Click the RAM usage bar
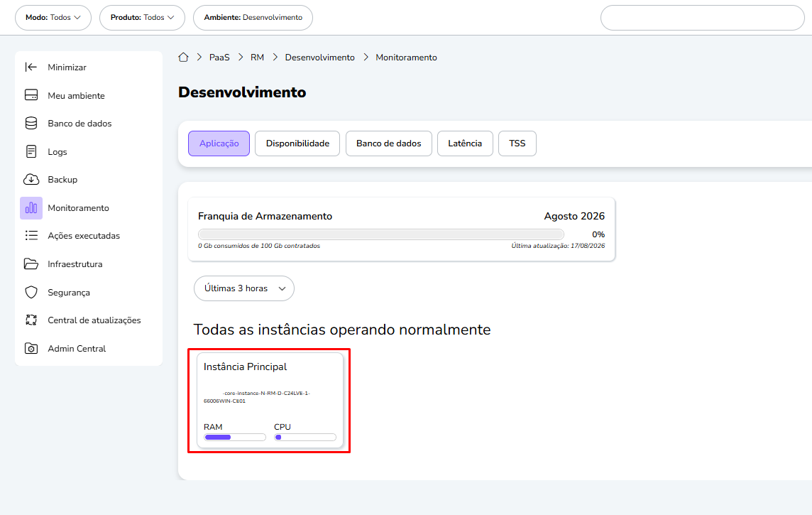 pos(235,438)
